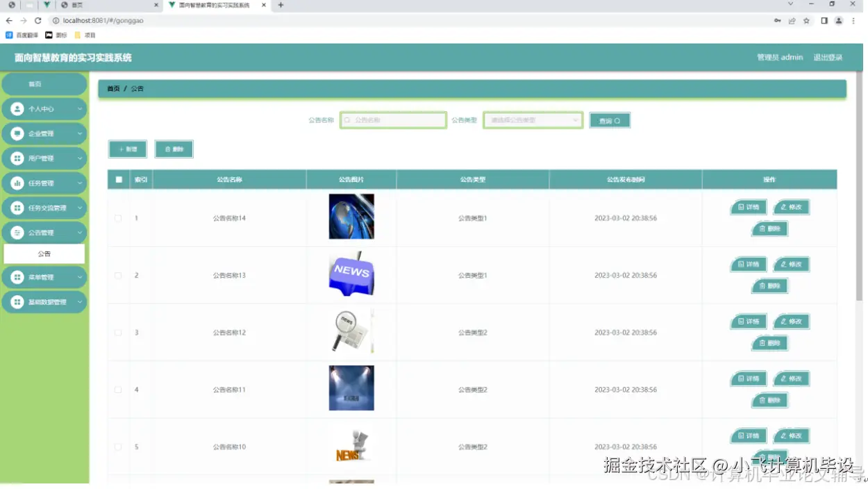
Task: Click the 任务交流管理 grid icon
Action: 17,208
